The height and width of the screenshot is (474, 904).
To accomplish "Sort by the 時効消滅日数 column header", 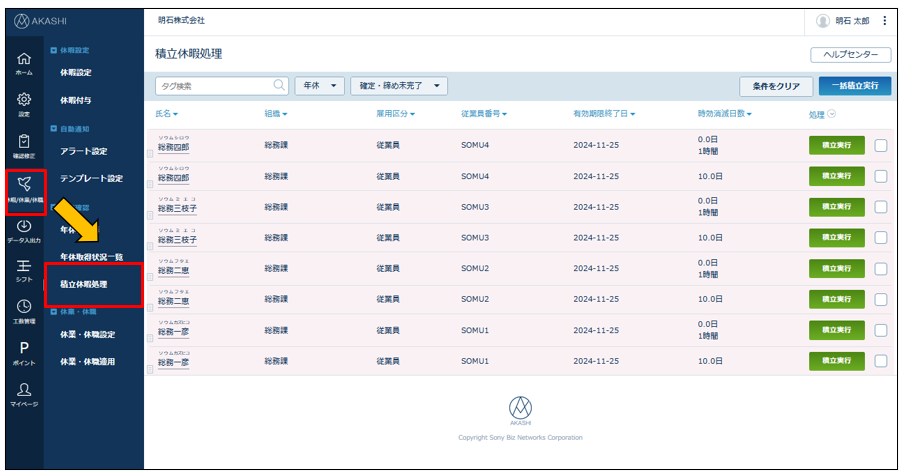I will click(725, 114).
